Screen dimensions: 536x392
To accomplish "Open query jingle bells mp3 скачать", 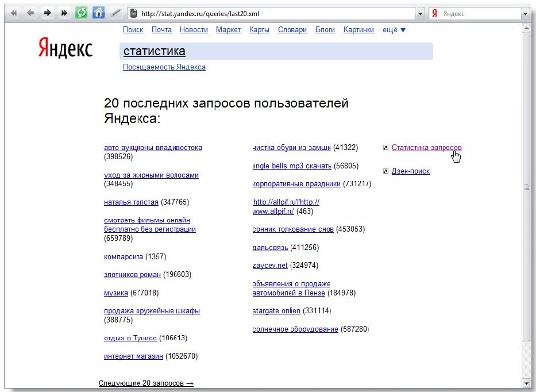I will tap(292, 166).
